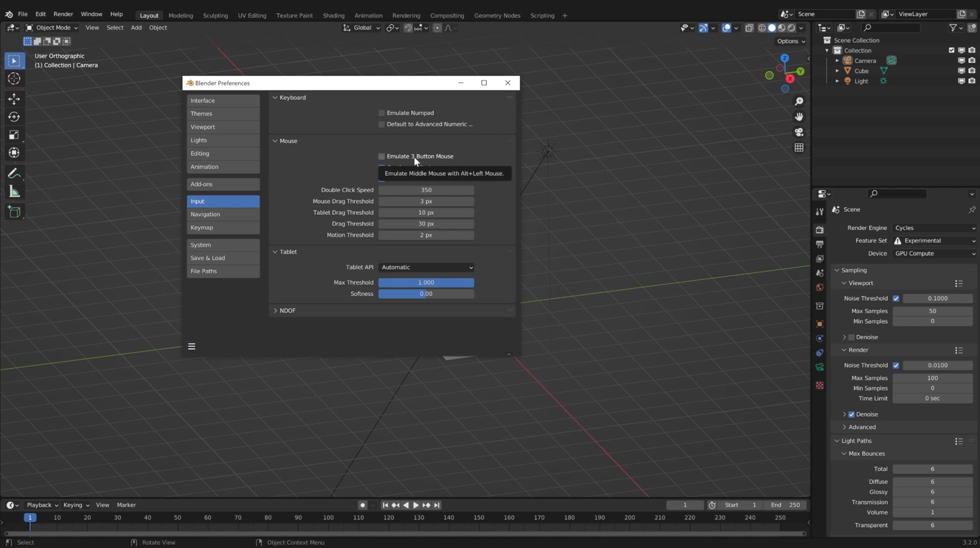Screen dimensions: 980x548
Task: Enable Default to Advanced Numeric checkbox
Action: pyautogui.click(x=381, y=124)
